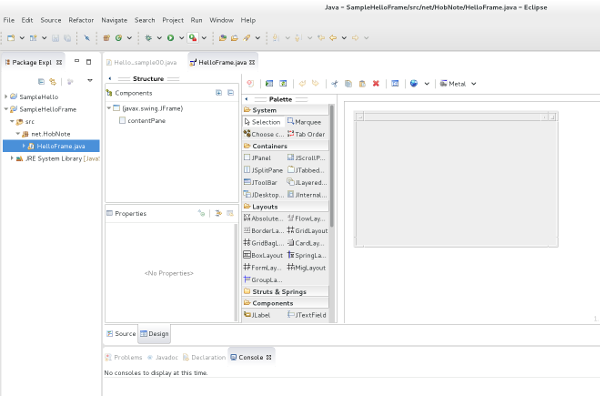Image resolution: width=600 pixels, height=396 pixels.
Task: Click the Copy icon in designer toolbar
Action: pyautogui.click(x=348, y=83)
